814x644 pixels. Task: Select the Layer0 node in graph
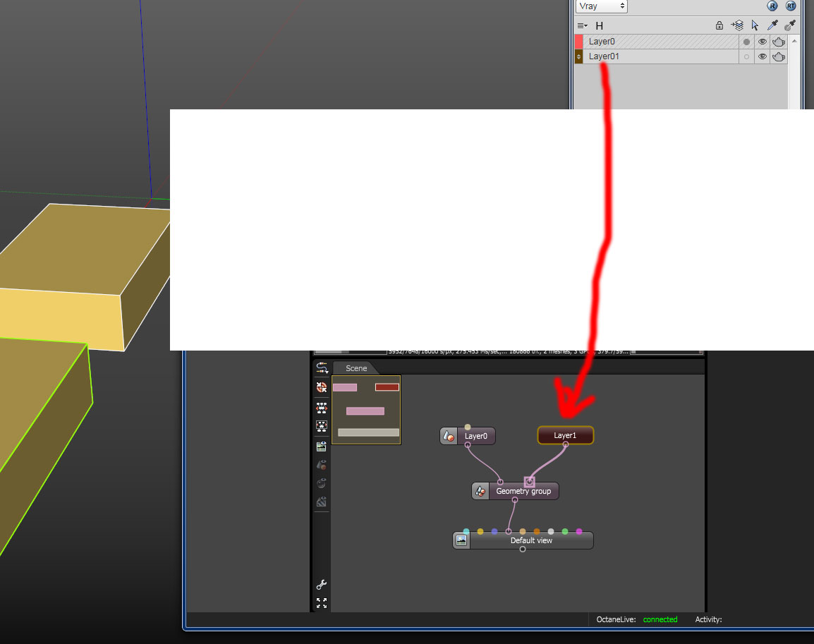(467, 436)
